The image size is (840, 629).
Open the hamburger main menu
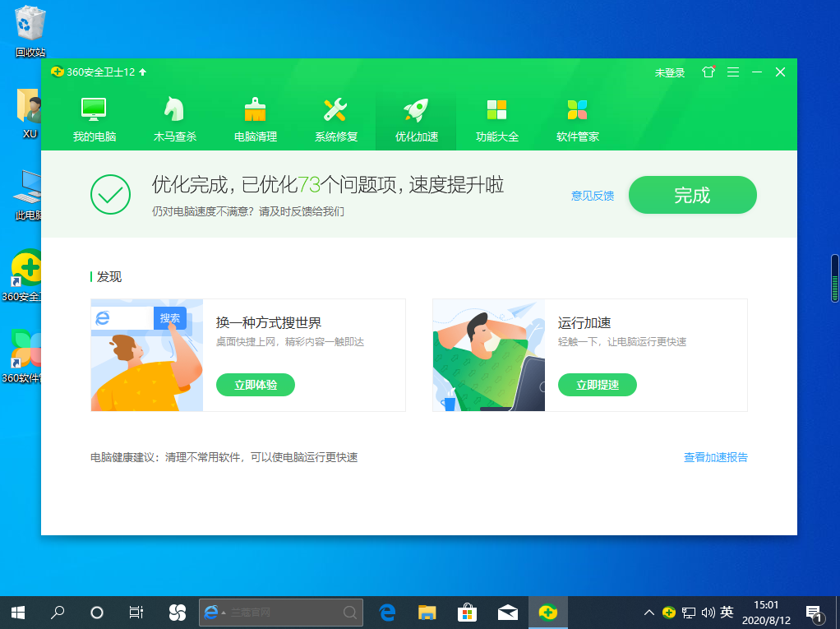tap(732, 72)
